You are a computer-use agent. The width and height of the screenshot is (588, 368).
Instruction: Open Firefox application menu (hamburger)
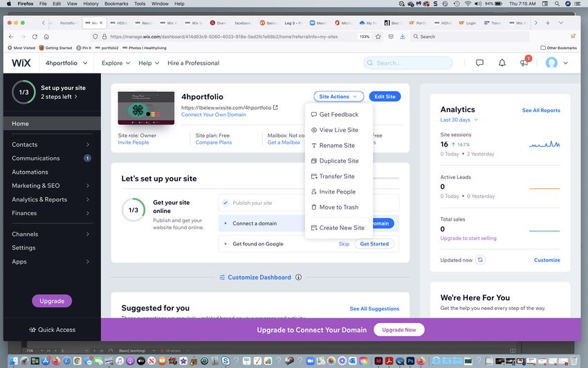click(x=573, y=37)
